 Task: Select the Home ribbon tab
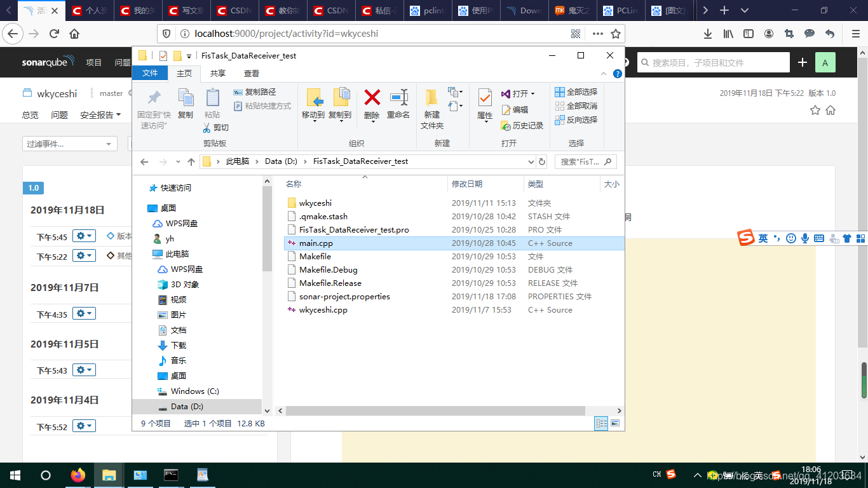pyautogui.click(x=184, y=74)
